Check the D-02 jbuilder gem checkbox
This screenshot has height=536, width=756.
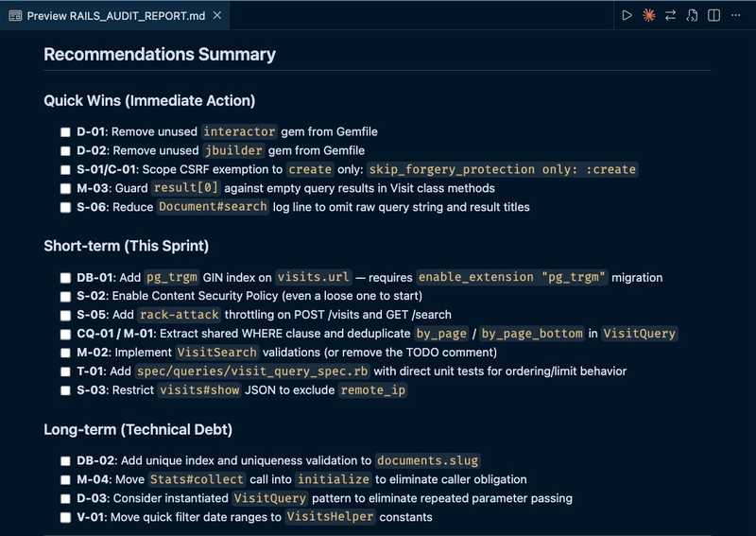tap(65, 151)
